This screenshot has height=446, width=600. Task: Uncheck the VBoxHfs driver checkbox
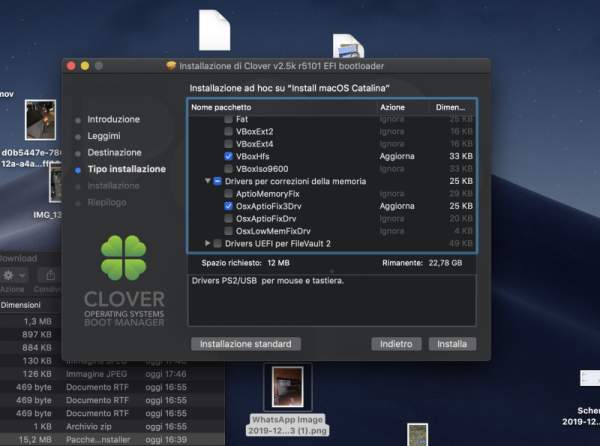click(228, 156)
